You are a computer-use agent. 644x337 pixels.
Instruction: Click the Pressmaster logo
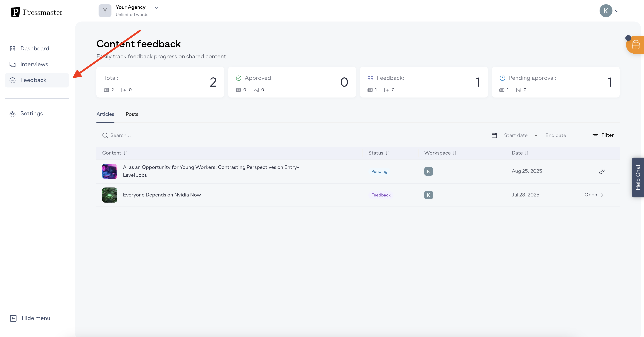click(x=37, y=12)
